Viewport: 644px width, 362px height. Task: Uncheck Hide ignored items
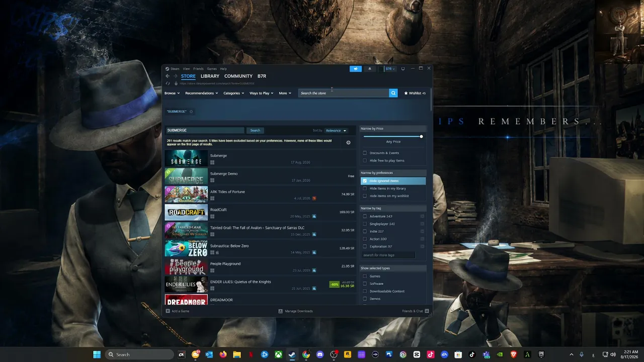pyautogui.click(x=365, y=181)
